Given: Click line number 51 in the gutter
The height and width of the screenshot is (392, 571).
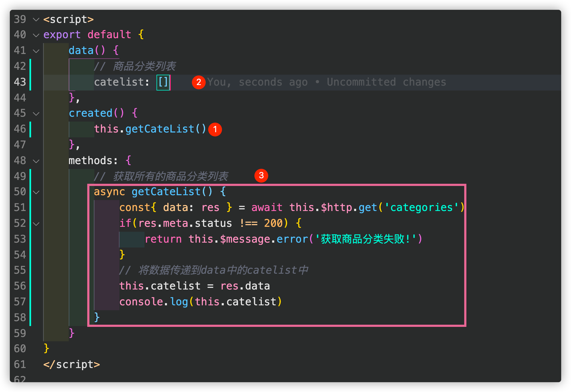Looking at the screenshot, I should point(20,207).
